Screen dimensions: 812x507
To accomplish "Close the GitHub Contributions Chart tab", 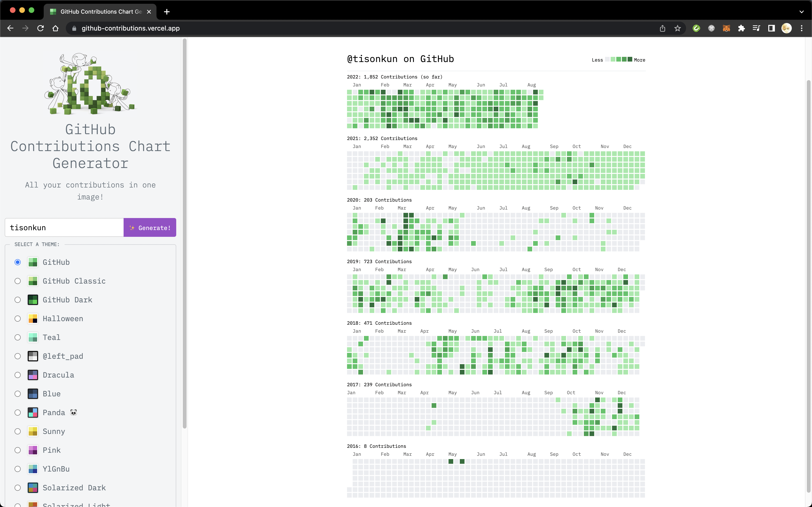I will [x=149, y=12].
